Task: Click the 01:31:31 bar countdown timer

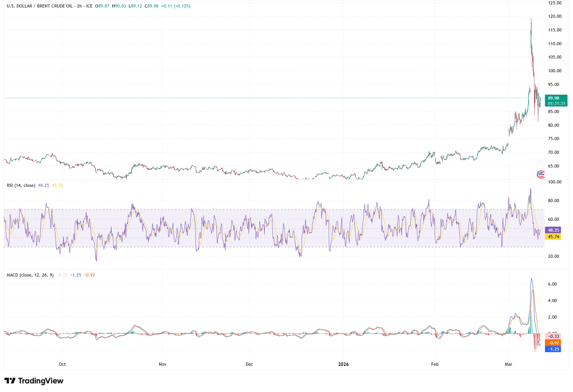Action: (x=557, y=103)
